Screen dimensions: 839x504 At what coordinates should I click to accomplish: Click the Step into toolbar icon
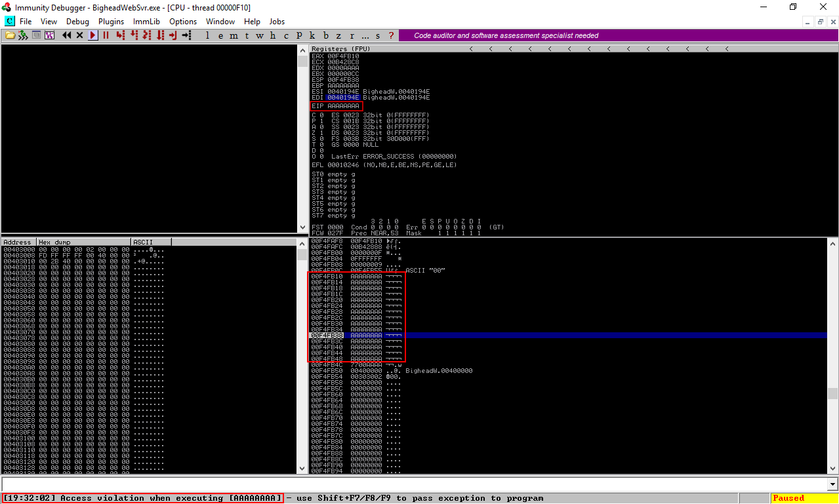[120, 35]
